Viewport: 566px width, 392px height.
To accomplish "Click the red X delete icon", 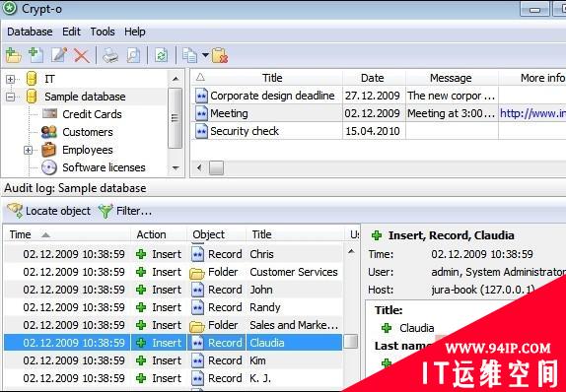I will click(82, 56).
